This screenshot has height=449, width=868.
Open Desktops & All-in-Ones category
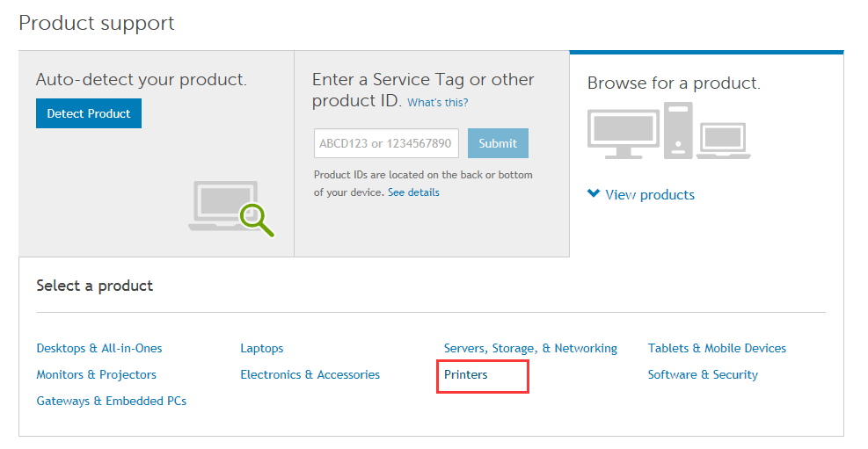pyautogui.click(x=99, y=348)
